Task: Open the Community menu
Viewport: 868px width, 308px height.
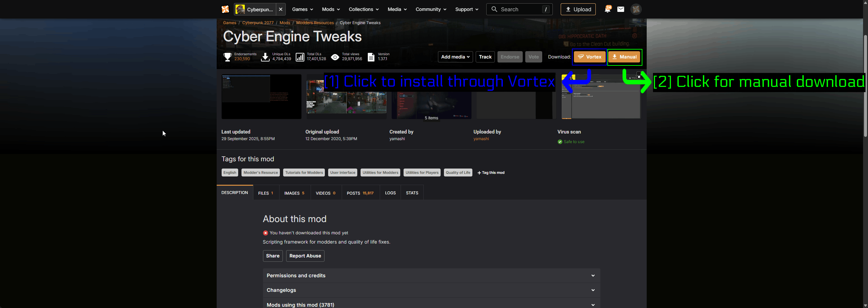Action: click(431, 10)
